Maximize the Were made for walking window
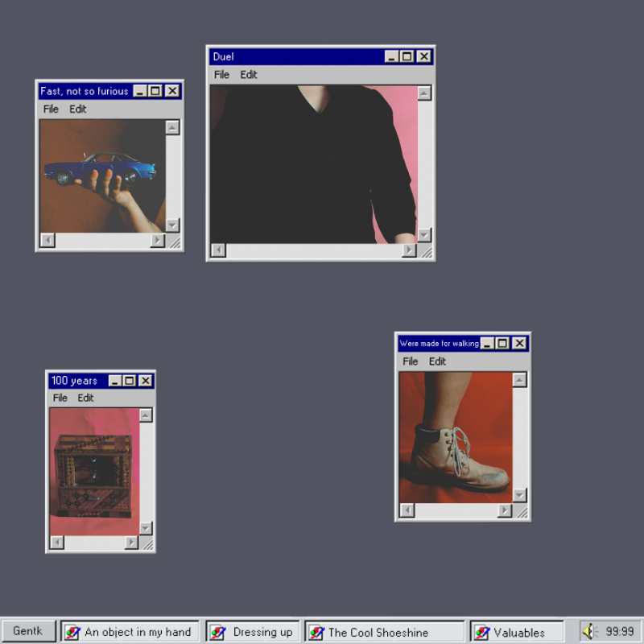 point(503,343)
